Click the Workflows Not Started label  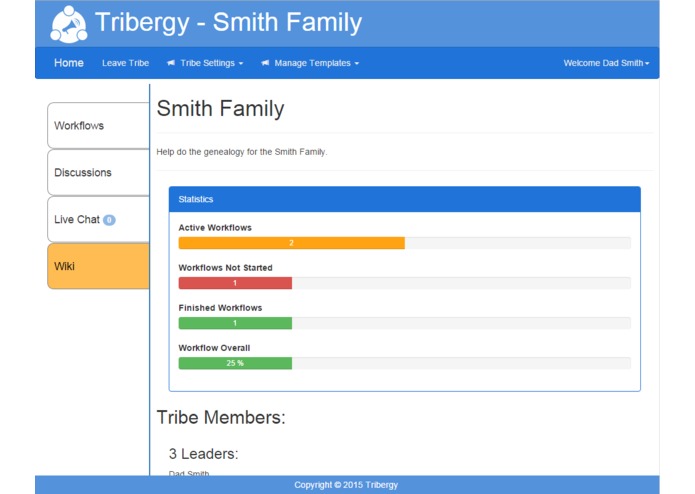click(x=225, y=268)
